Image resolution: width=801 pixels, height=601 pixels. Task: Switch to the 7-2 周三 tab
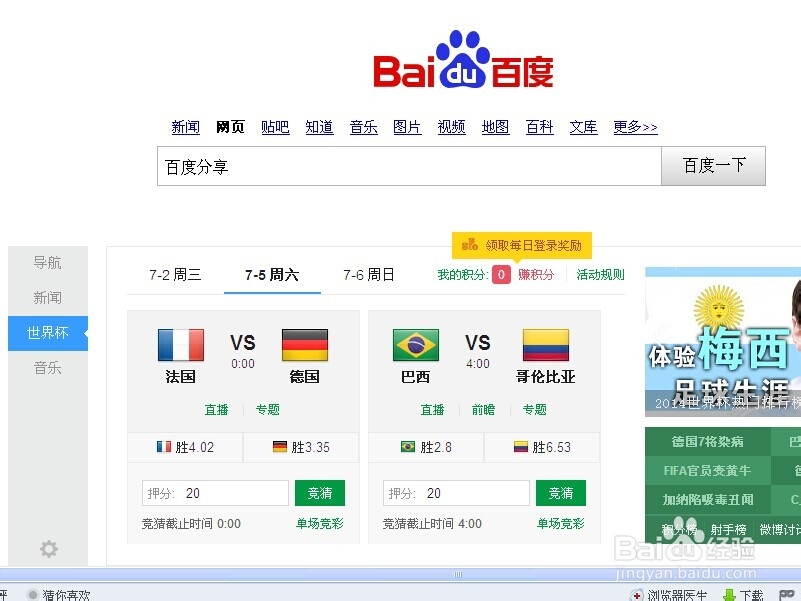point(170,275)
